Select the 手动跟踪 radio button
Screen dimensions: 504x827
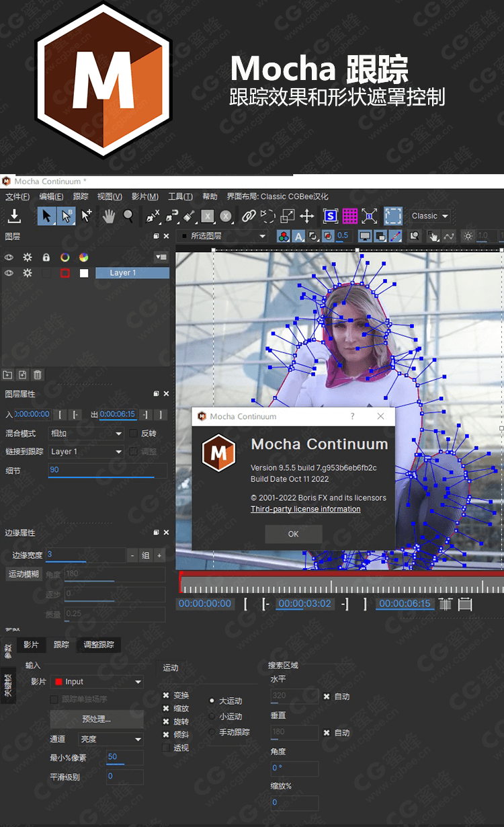[212, 732]
